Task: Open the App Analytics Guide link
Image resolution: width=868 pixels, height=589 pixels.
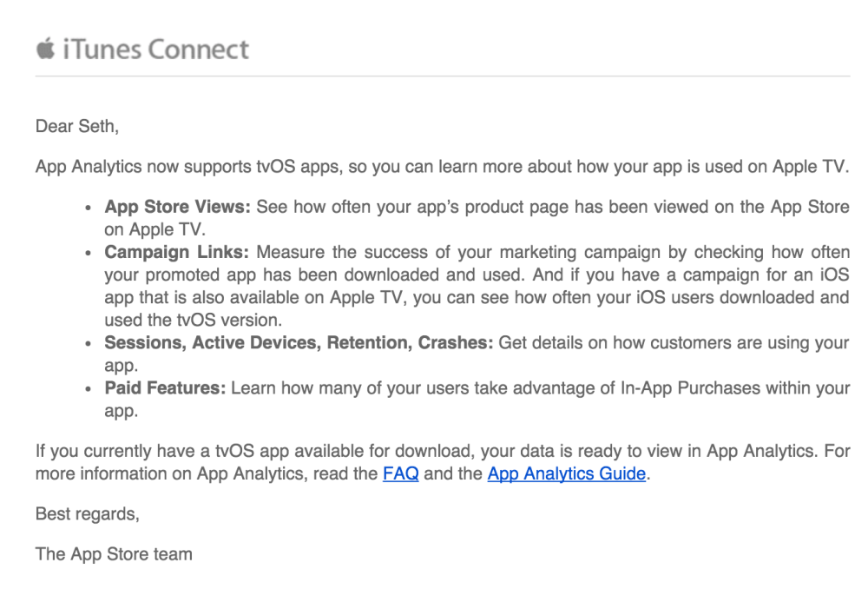Action: coord(566,474)
